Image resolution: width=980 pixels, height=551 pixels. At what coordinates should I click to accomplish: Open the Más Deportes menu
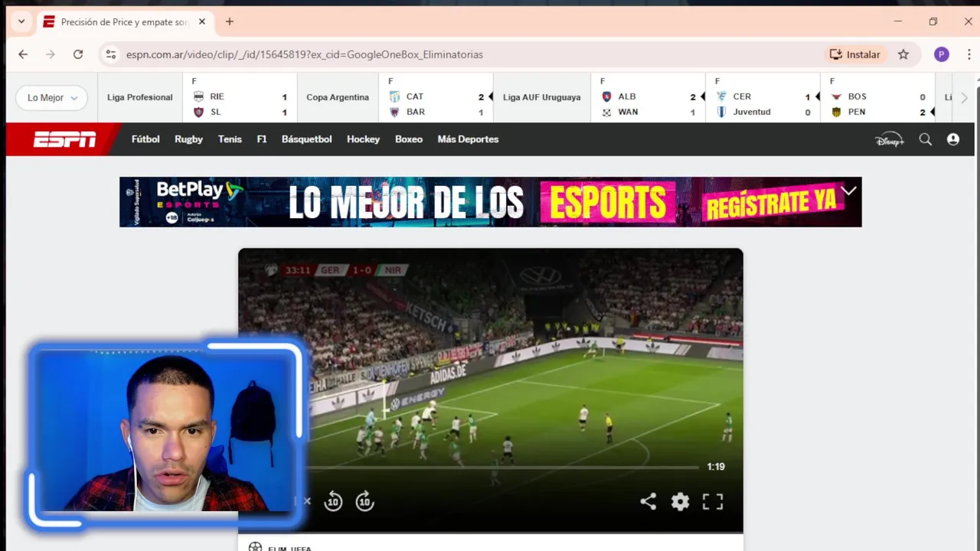click(x=468, y=139)
